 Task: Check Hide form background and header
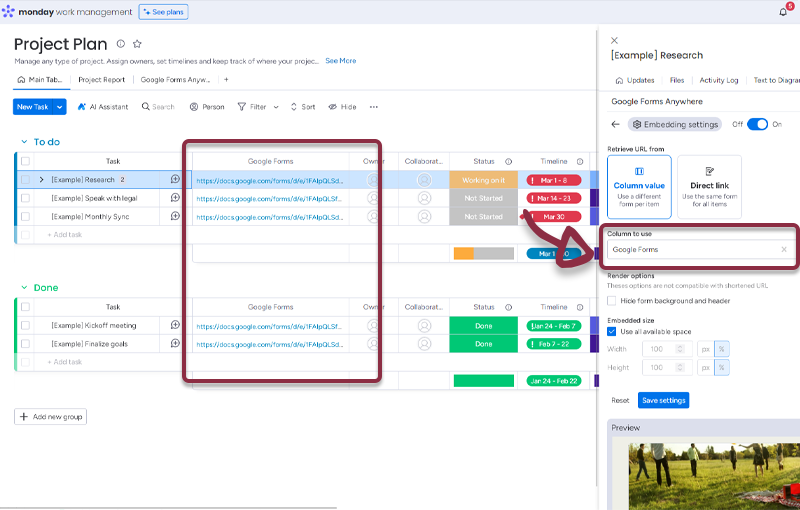tap(612, 300)
